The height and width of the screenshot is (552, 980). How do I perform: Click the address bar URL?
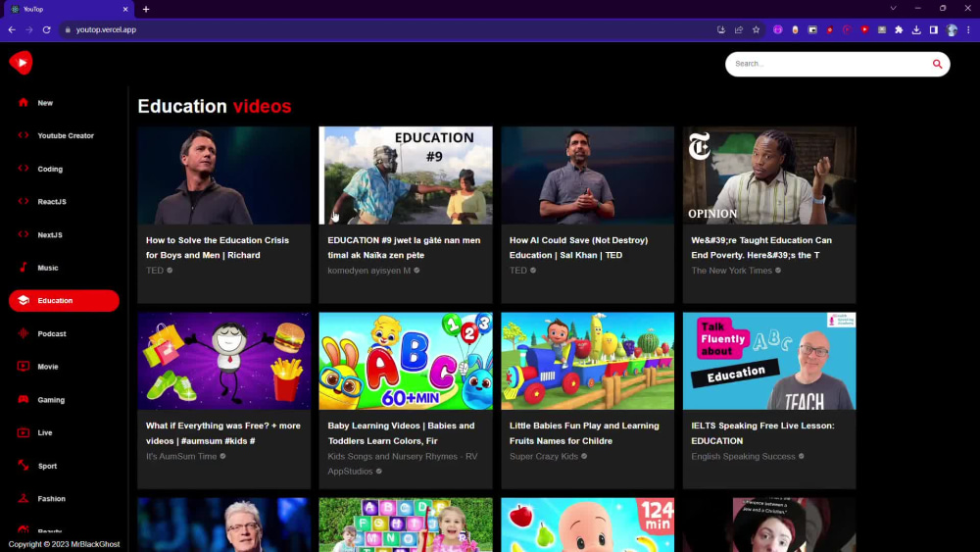[106, 29]
